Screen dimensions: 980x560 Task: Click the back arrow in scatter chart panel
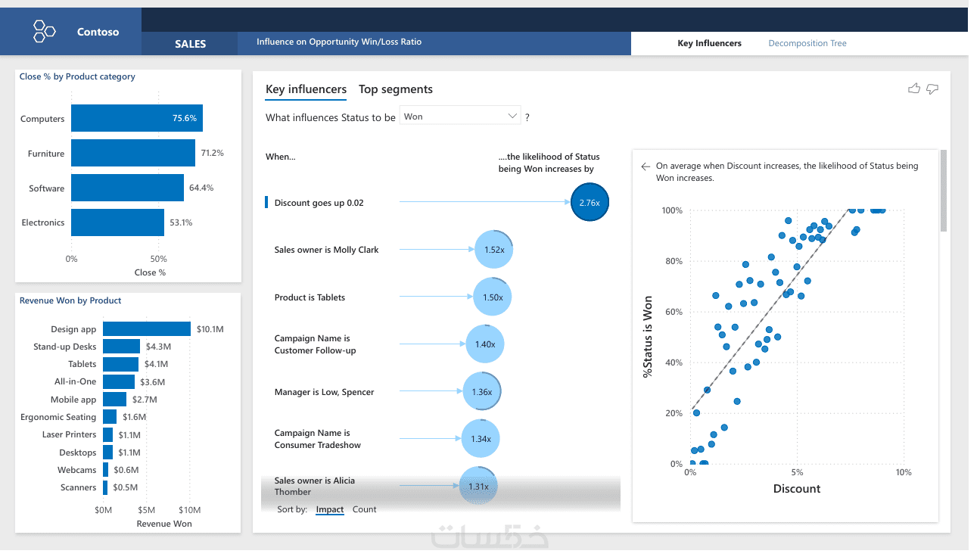(x=646, y=166)
